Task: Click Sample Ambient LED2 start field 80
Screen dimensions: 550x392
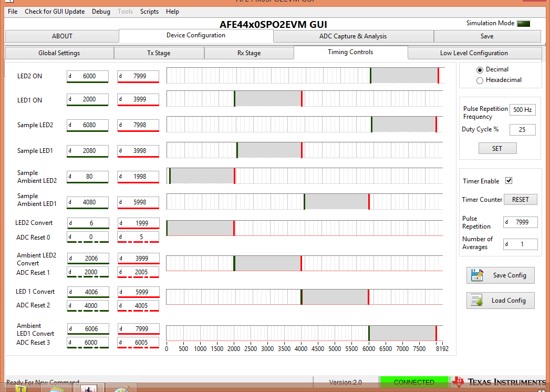Action: point(88,177)
